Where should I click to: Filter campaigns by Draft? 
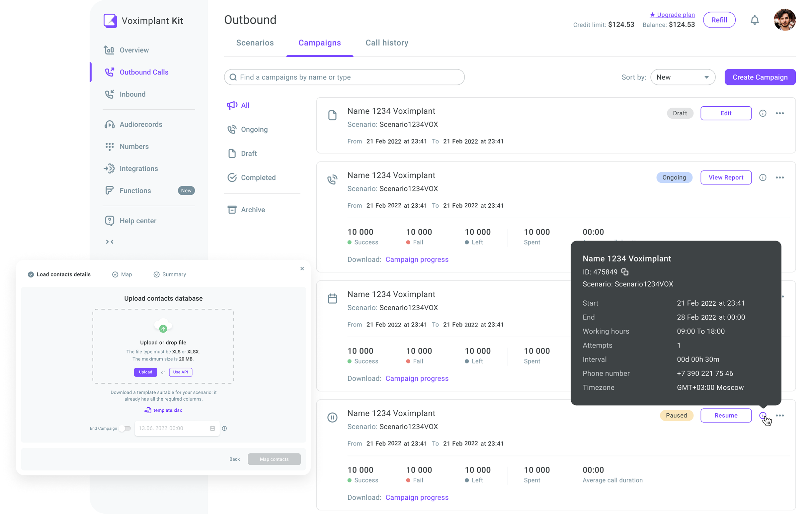tap(242, 154)
